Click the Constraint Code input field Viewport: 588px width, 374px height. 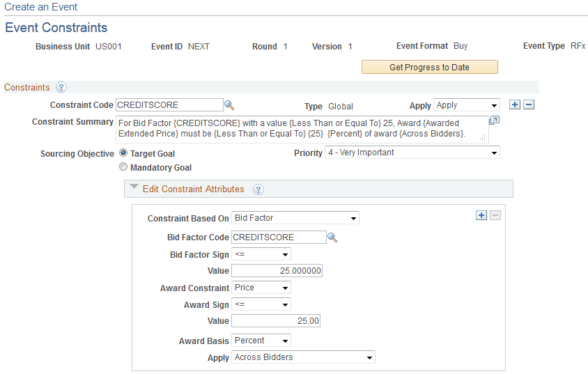[169, 105]
